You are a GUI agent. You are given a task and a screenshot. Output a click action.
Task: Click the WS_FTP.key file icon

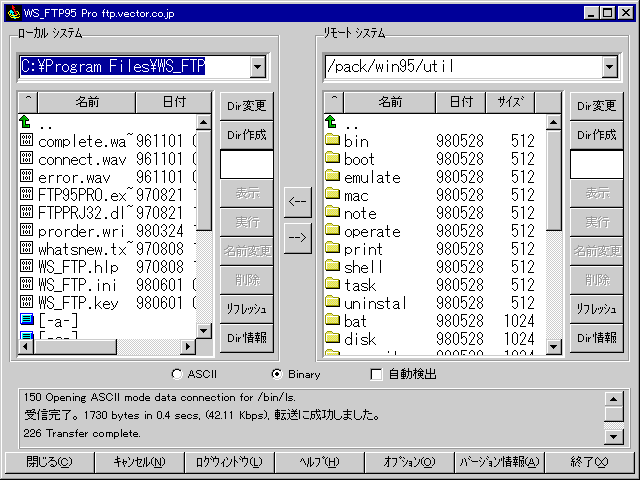pos(27,302)
